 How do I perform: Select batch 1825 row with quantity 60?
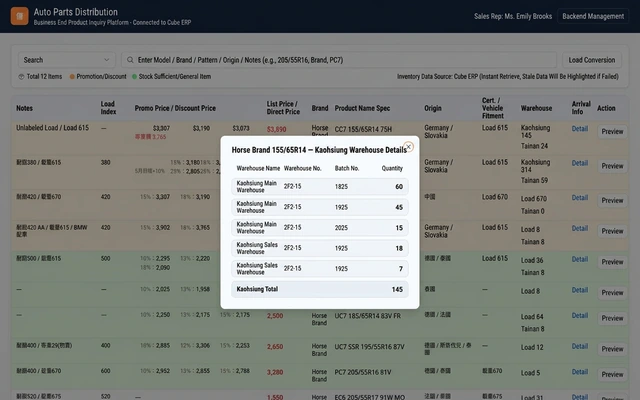click(320, 187)
